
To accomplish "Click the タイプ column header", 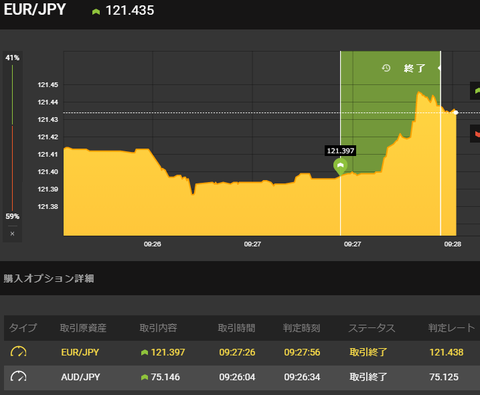I will click(23, 328).
